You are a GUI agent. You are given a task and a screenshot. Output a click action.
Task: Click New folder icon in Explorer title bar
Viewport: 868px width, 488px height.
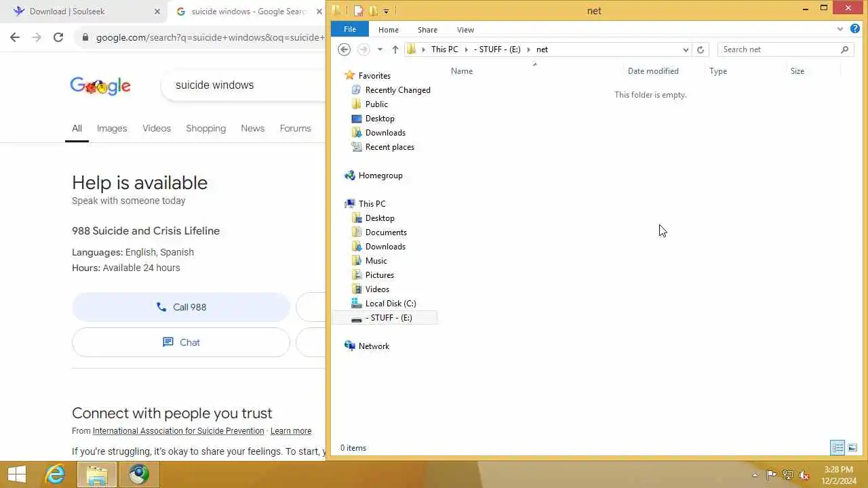pos(373,10)
